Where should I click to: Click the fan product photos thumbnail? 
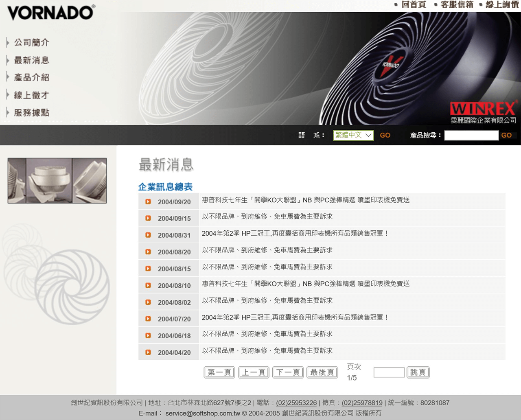(x=57, y=181)
